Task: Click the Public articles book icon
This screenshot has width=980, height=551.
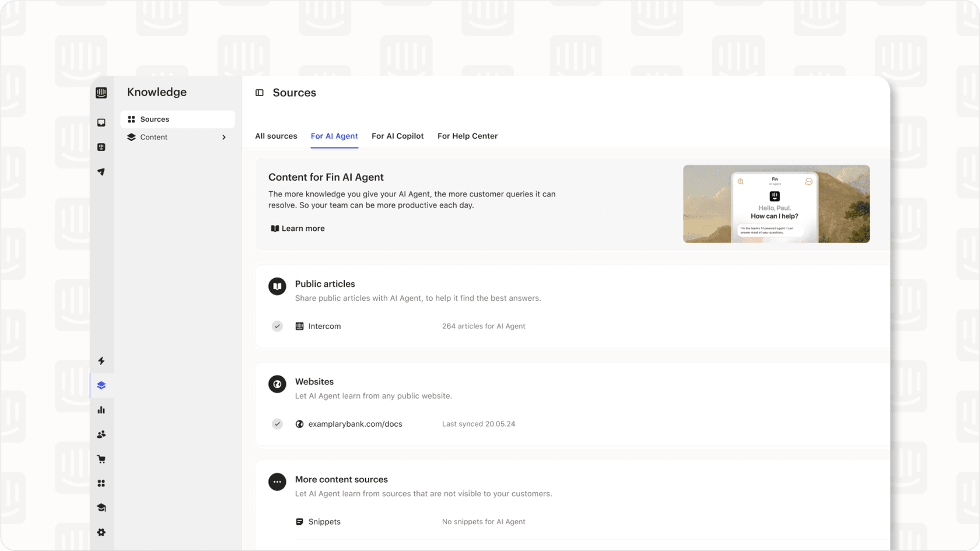Action: pyautogui.click(x=277, y=286)
